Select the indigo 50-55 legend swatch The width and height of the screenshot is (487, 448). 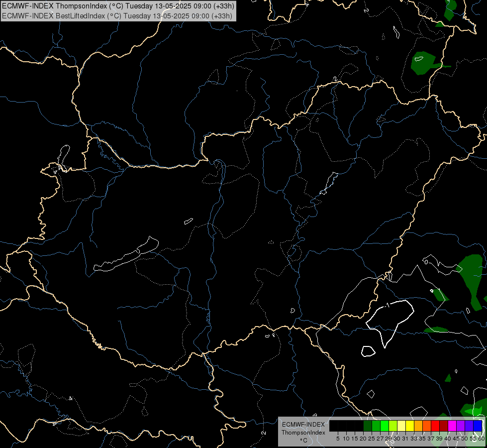469,426
